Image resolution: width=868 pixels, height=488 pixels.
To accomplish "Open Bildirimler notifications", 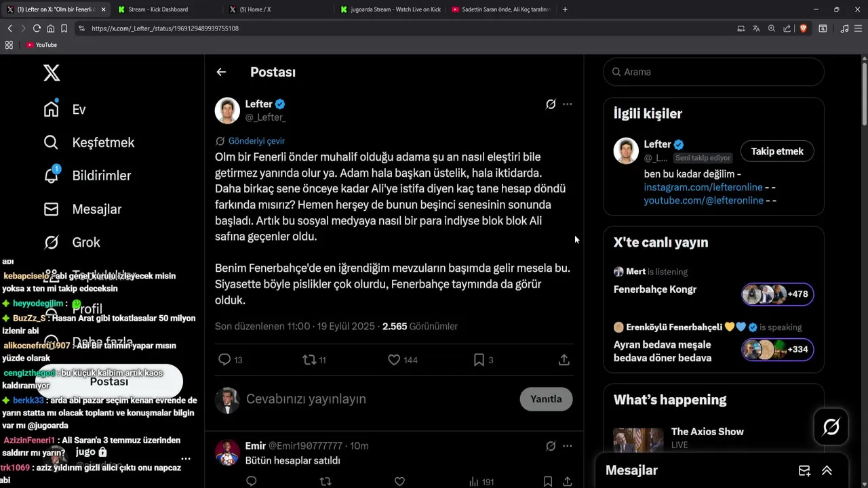I will (87, 176).
